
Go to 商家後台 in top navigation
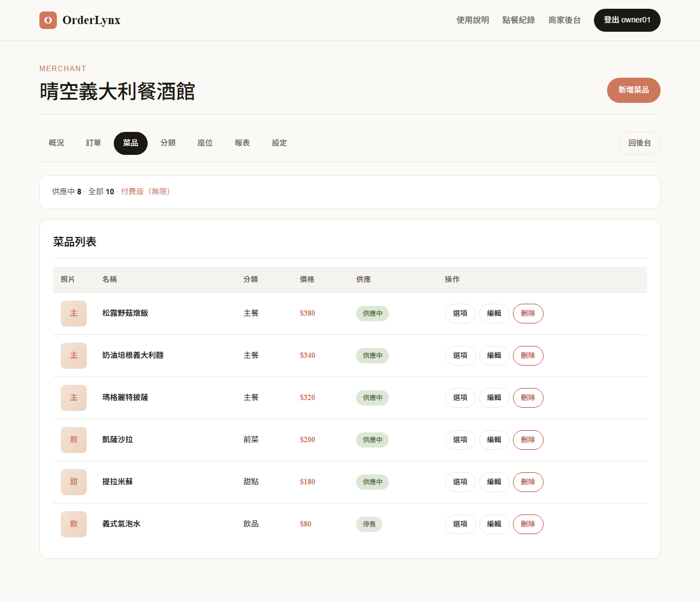click(x=564, y=20)
